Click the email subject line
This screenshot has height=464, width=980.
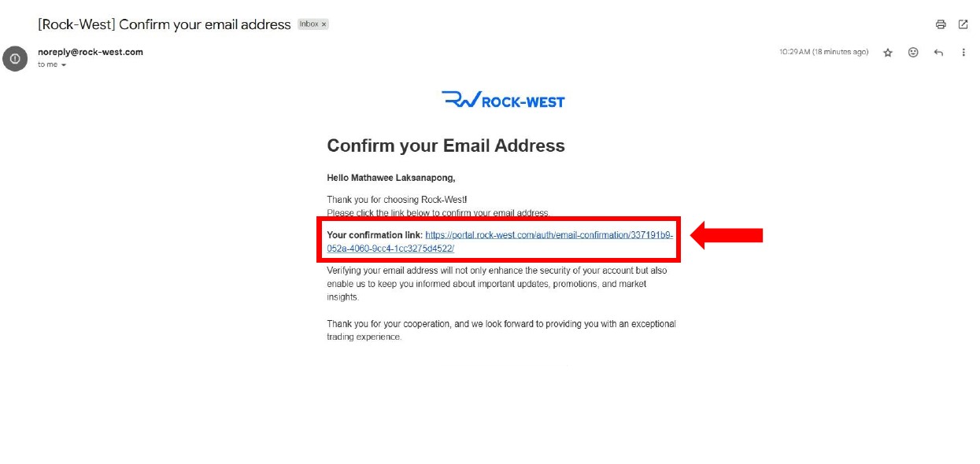click(165, 24)
